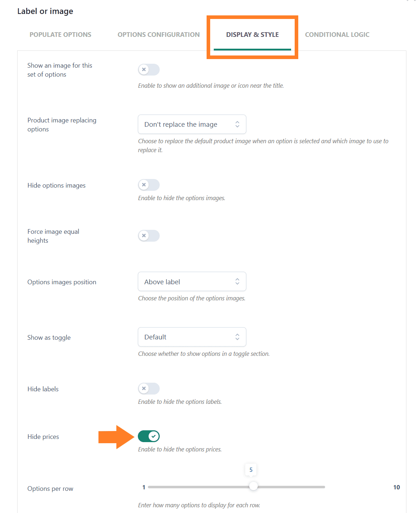Disable the Hide prices toggle
420x513 pixels.
149,436
